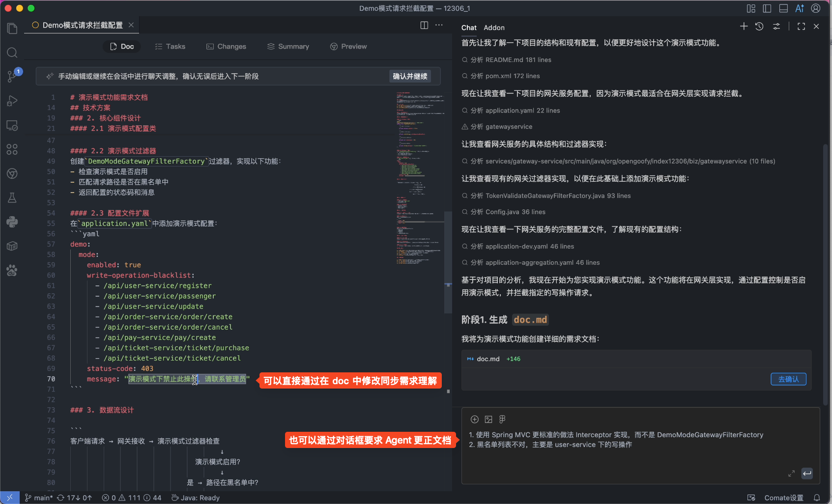Open the paw icon panel in sidebar
Screen dimensions: 832x504
(12, 270)
